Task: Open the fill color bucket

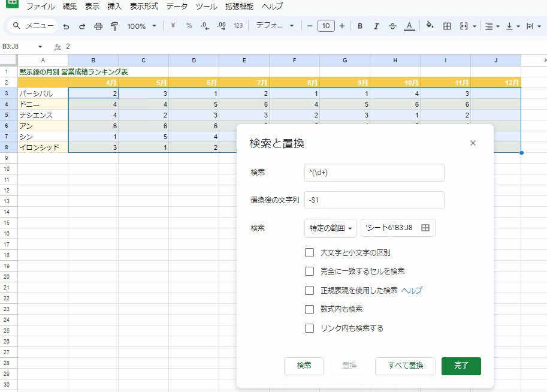Action: pyautogui.click(x=430, y=25)
